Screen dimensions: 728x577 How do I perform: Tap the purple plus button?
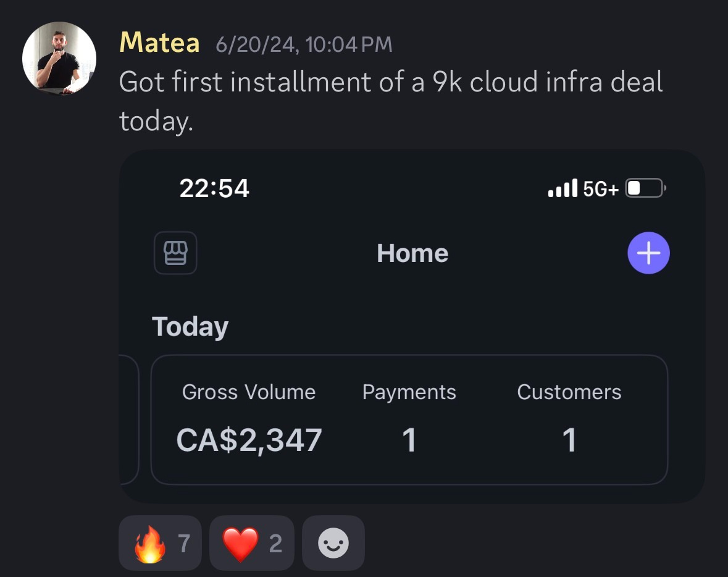click(x=648, y=253)
